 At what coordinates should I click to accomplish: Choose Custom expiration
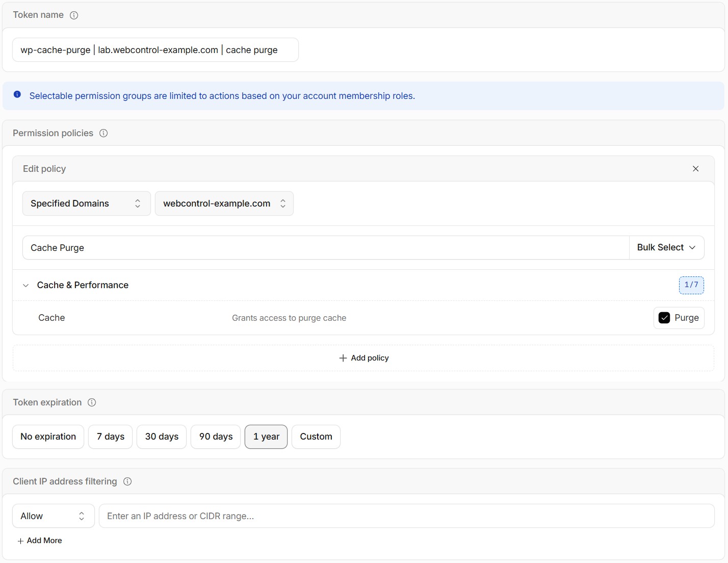316,437
